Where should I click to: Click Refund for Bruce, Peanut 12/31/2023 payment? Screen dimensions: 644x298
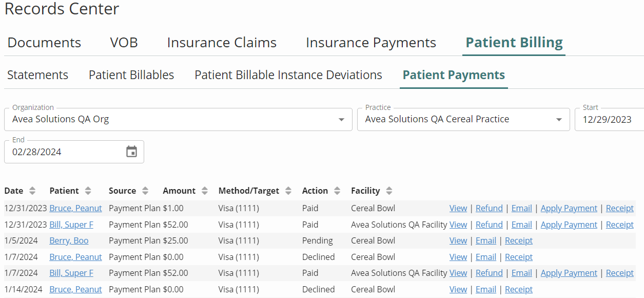pos(489,208)
